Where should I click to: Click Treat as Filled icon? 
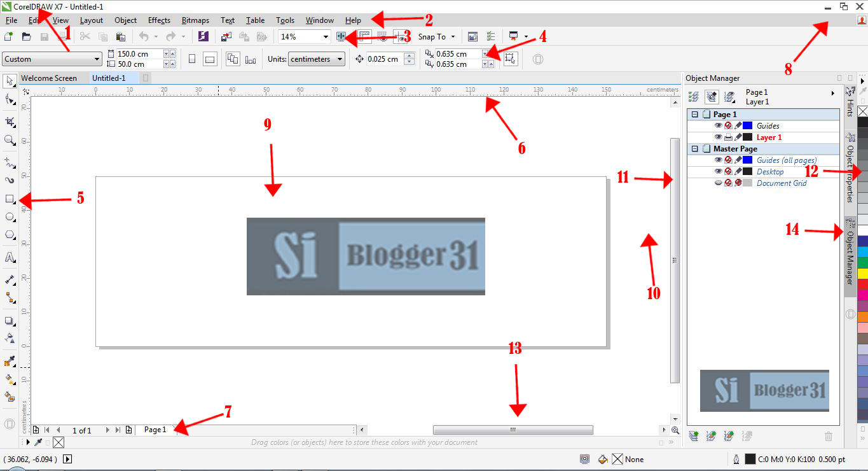click(x=510, y=59)
